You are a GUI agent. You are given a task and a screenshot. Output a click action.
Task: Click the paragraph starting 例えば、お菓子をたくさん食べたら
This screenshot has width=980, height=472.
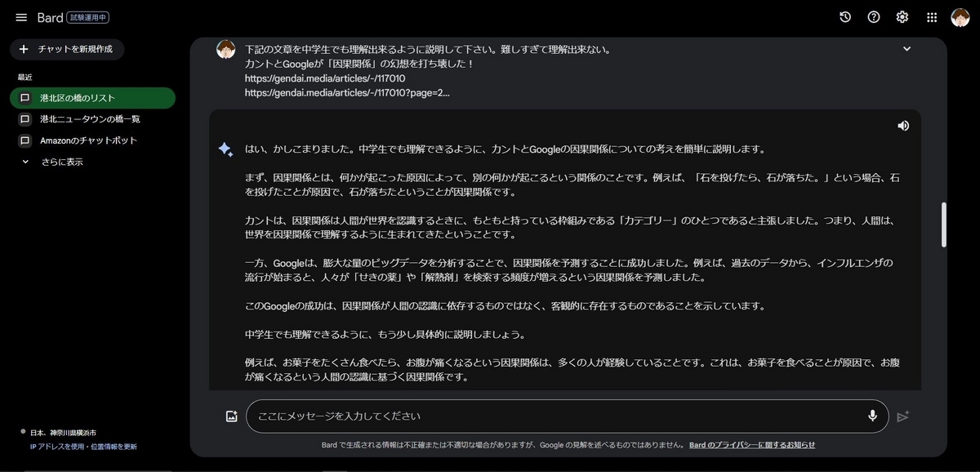coord(572,370)
